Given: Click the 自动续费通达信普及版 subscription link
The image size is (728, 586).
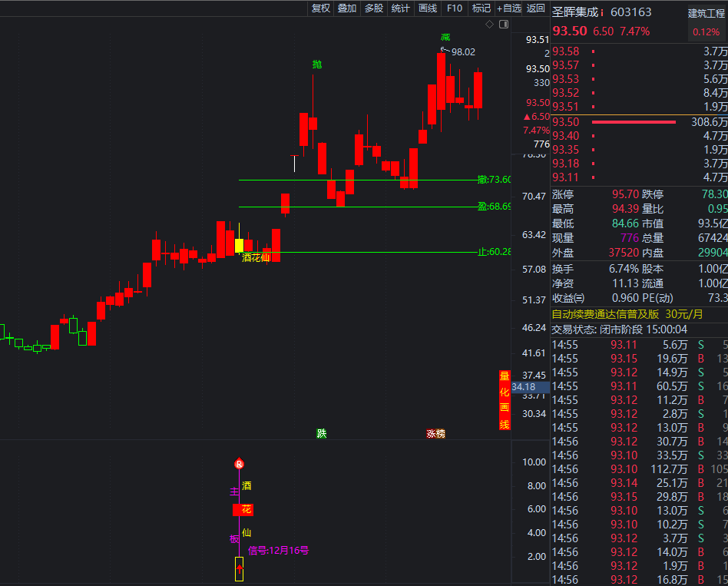Looking at the screenshot, I should tap(605, 313).
